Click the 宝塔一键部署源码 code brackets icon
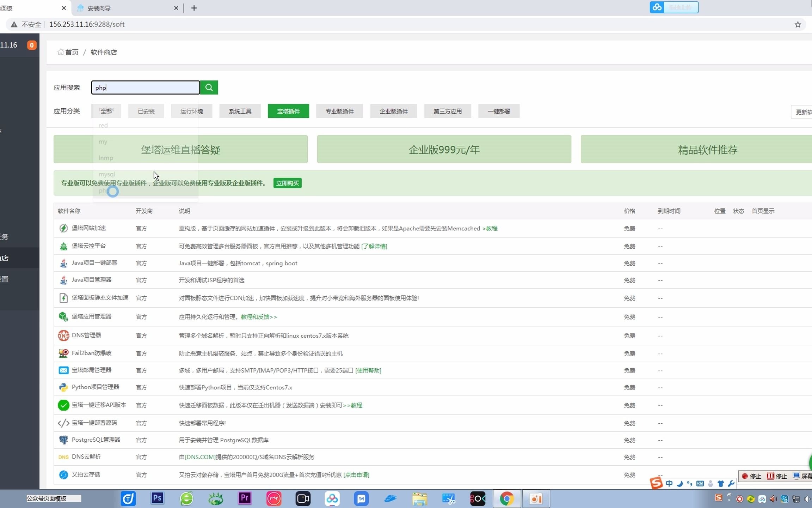 click(63, 423)
